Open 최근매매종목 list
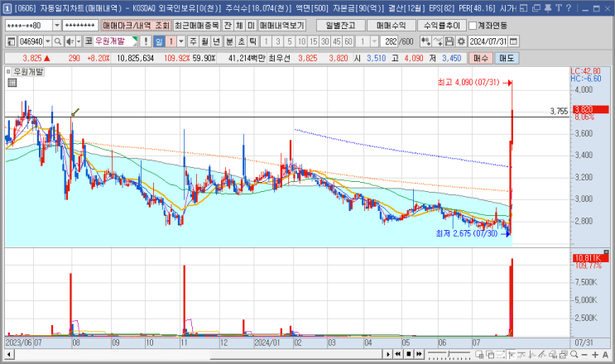The image size is (615, 364). pos(196,26)
